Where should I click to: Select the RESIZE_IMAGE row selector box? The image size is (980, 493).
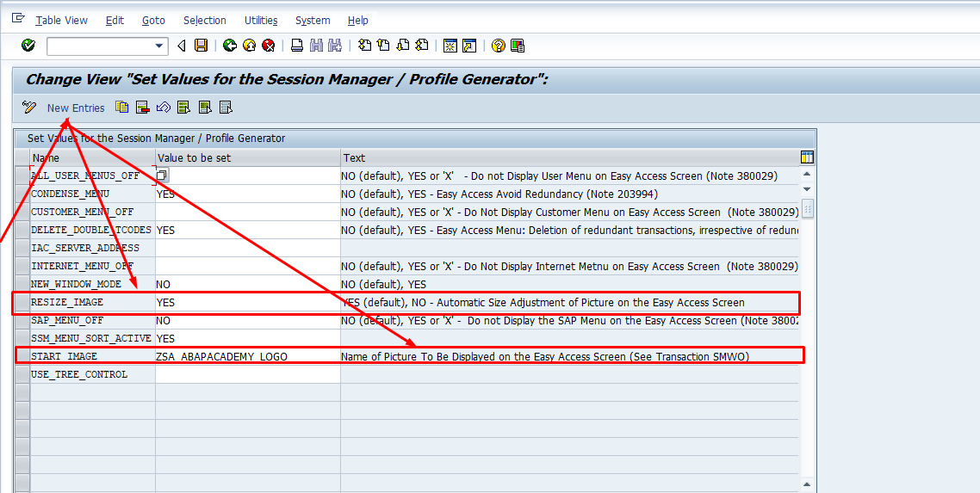click(22, 303)
